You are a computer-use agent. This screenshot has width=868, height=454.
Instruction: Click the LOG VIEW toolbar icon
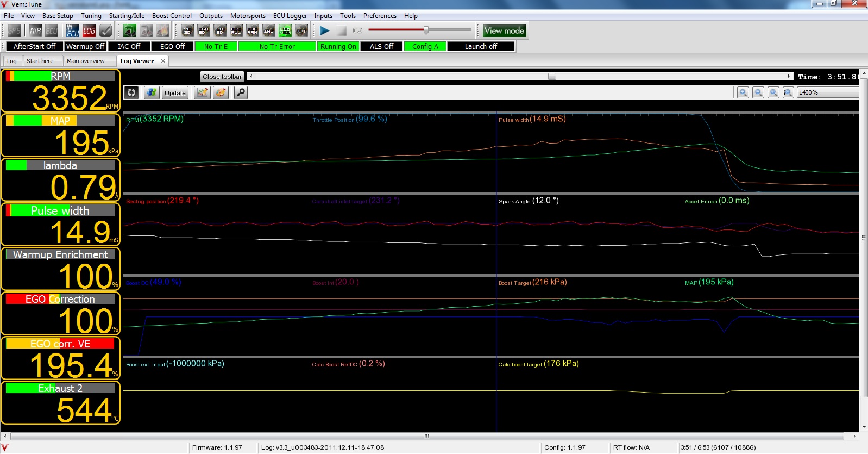pos(285,31)
